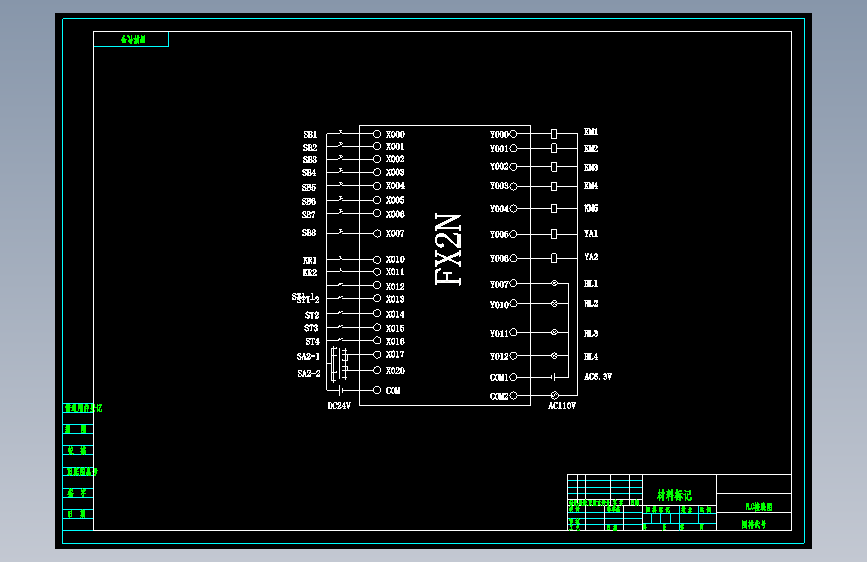Click the SA2-1 selector switch label
This screenshot has width=867, height=562.
308,357
